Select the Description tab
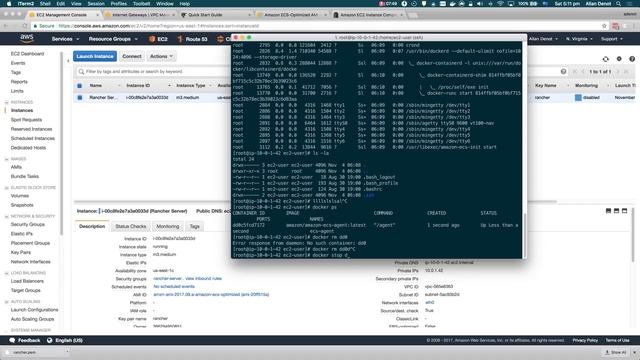Viewport: 640px width, 360px height. [92, 226]
